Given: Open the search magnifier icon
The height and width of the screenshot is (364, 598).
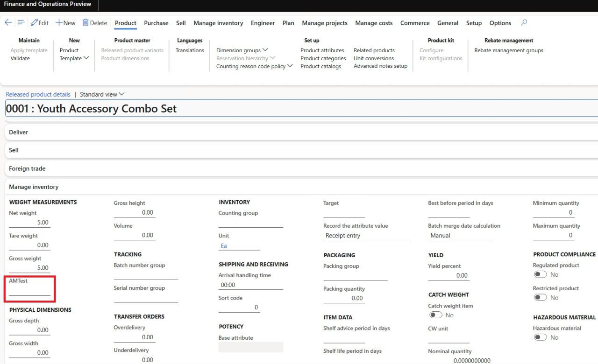Looking at the screenshot, I should [x=524, y=22].
